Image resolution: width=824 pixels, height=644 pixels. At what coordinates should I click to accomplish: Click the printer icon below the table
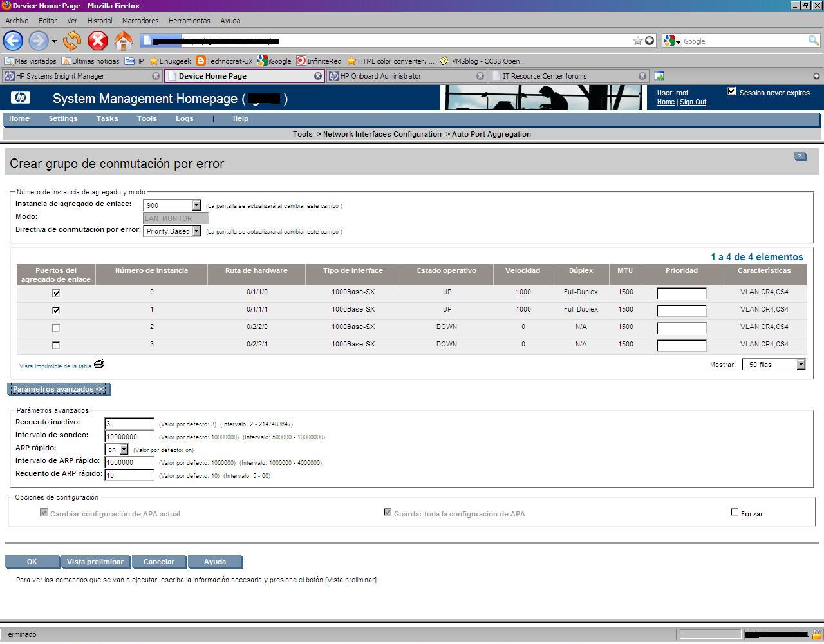click(99, 364)
